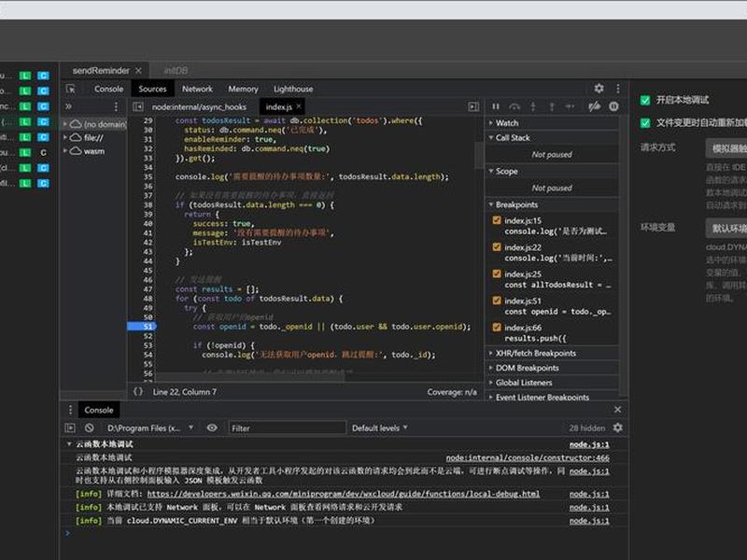Open the D:\Program Files context dropdown
The image size is (747, 560).
point(150,427)
